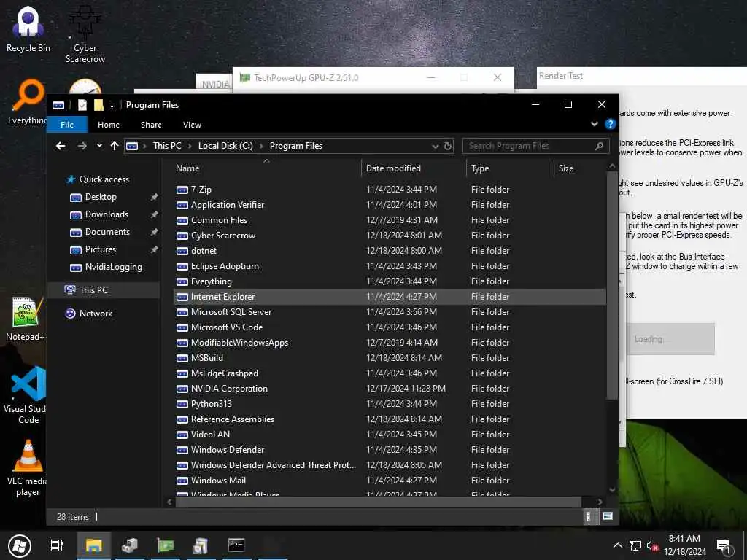Open recent locations dropdown arrow
The width and height of the screenshot is (747, 560).
[99, 146]
